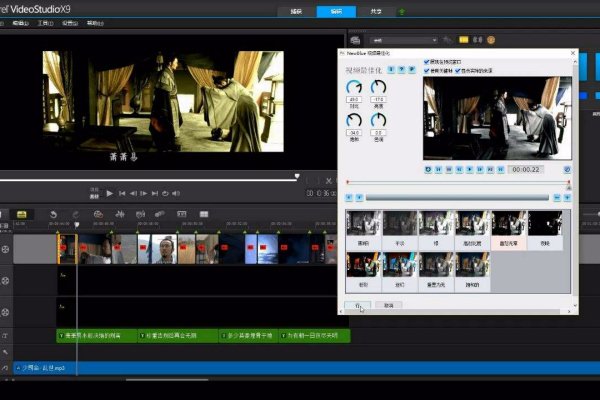Viewport: 600px width, 400px height.
Task: Click the OK button in NewBlue dialog
Action: 358,305
